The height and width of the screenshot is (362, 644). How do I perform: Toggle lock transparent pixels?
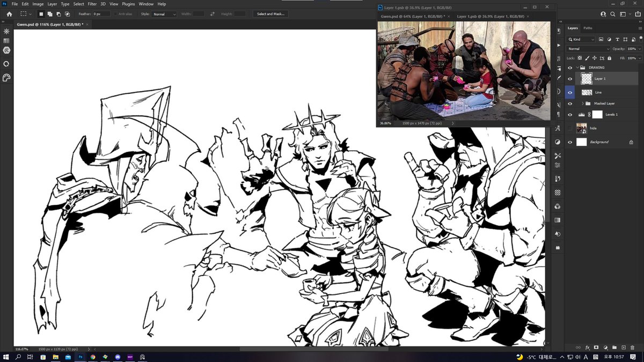coord(580,58)
